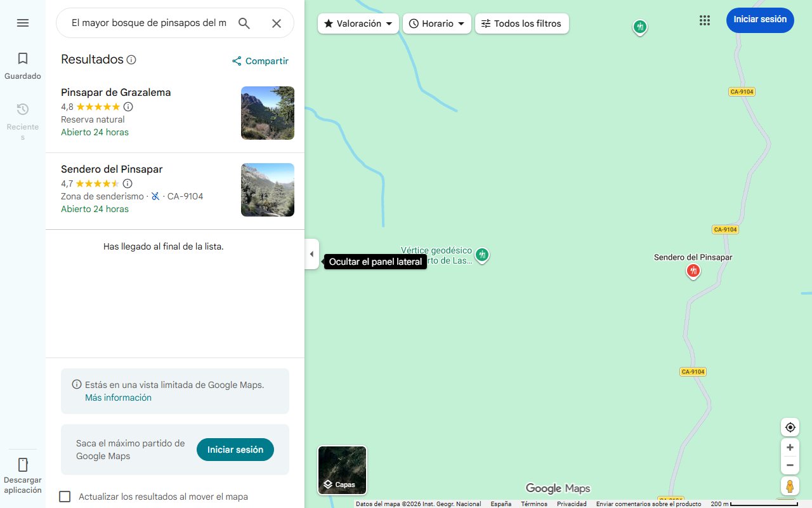Click the Términos footer link
This screenshot has width=812, height=508.
534,504
